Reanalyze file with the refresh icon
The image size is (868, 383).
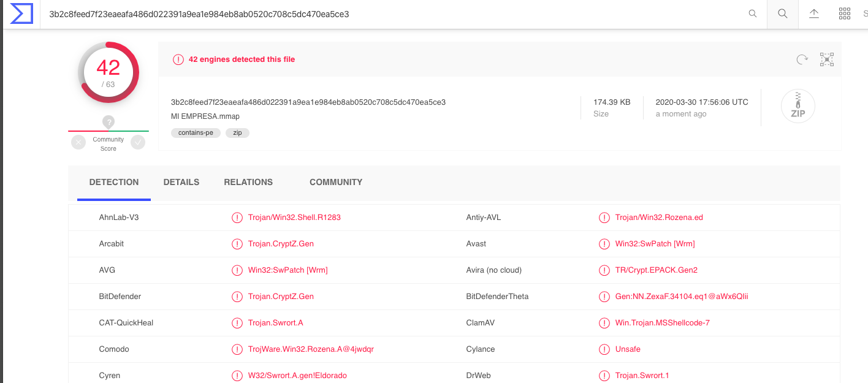[x=802, y=59]
